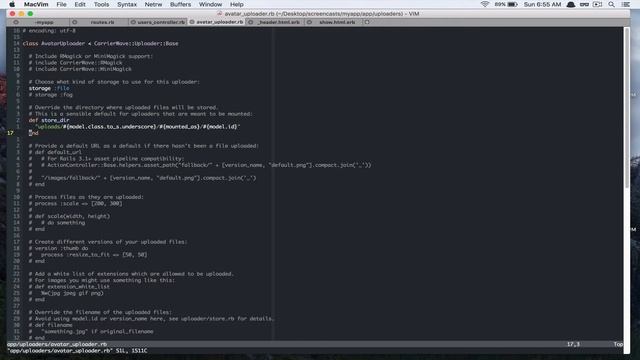Click the '51L, 1511C' message in command line
The image size is (640, 360).
(131, 351)
